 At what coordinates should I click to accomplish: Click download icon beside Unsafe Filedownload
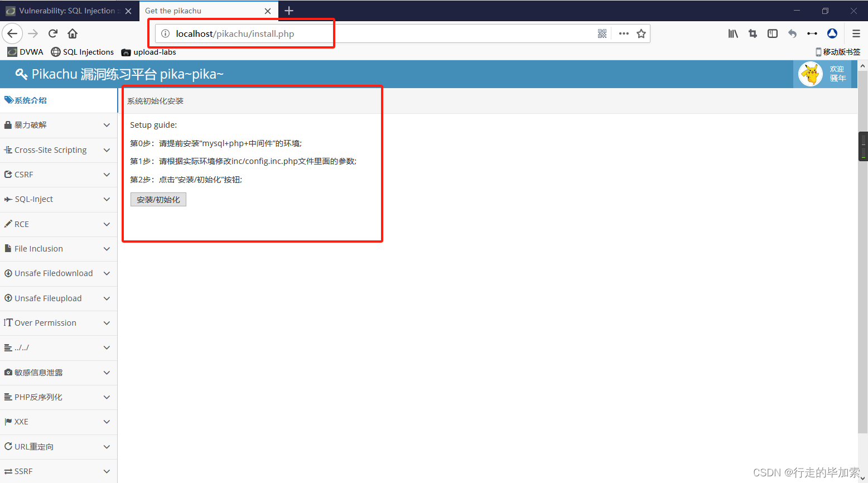8,273
